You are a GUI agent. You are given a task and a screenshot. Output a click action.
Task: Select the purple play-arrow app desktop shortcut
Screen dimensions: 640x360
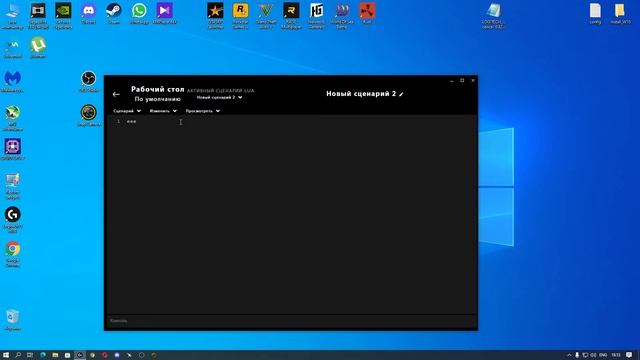(164, 14)
